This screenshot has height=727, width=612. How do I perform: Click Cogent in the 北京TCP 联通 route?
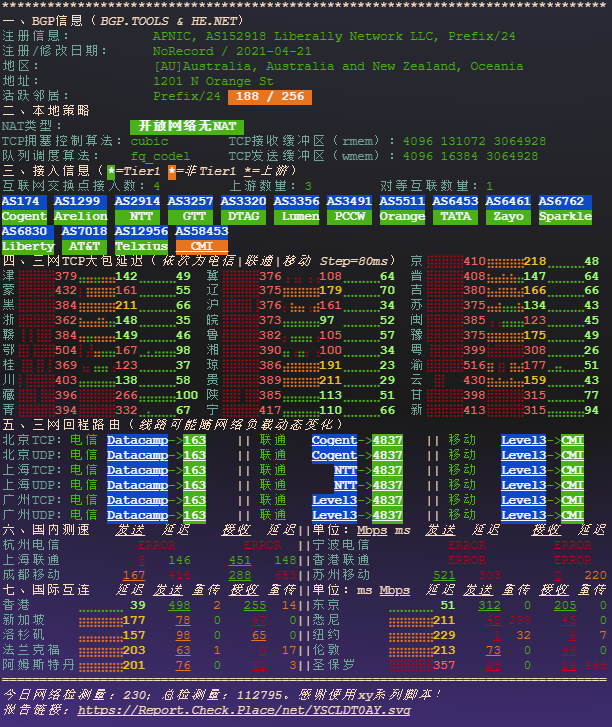coord(334,440)
